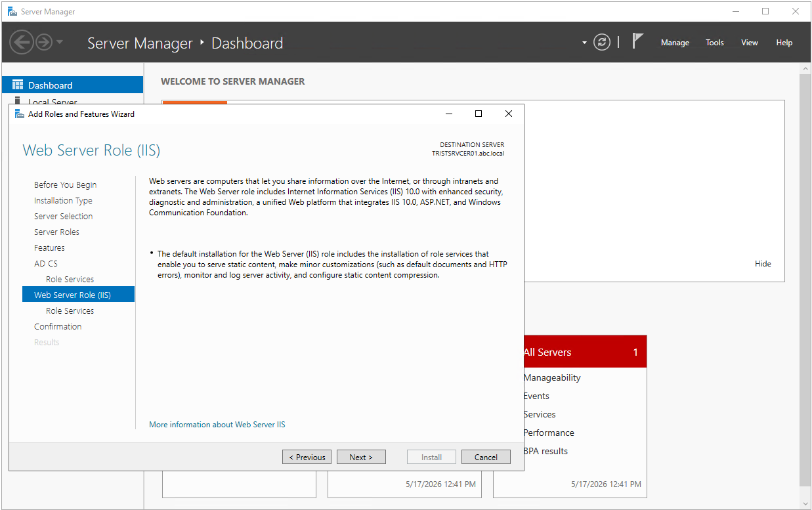The height and width of the screenshot is (510, 812).
Task: Click scrollbar down arrow in Server Manager
Action: [805, 503]
